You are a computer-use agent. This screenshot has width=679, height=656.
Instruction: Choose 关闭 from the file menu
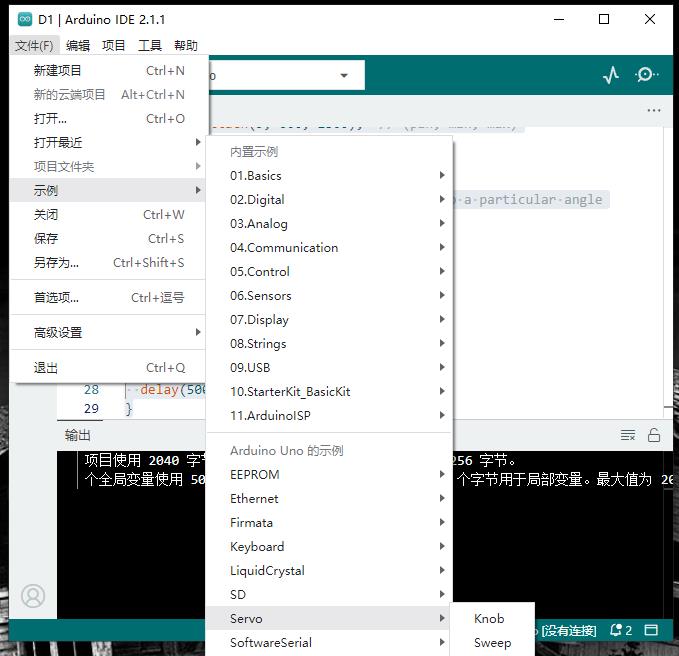point(108,214)
